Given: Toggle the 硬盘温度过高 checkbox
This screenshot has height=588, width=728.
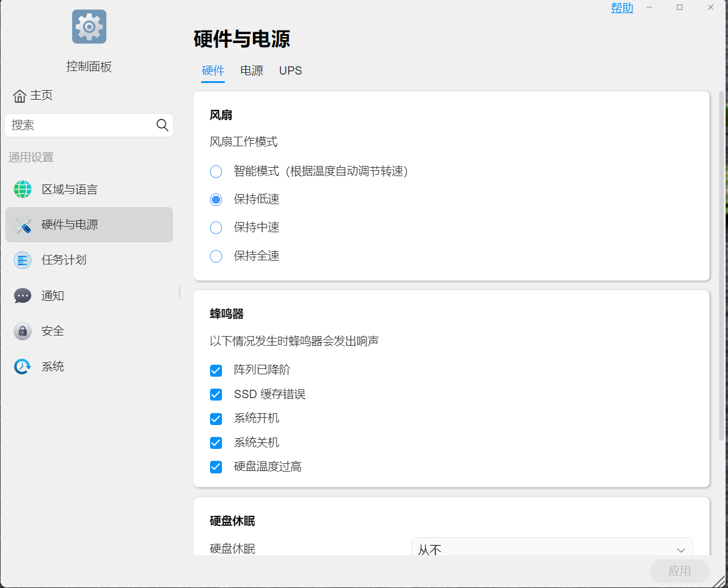Looking at the screenshot, I should point(216,467).
